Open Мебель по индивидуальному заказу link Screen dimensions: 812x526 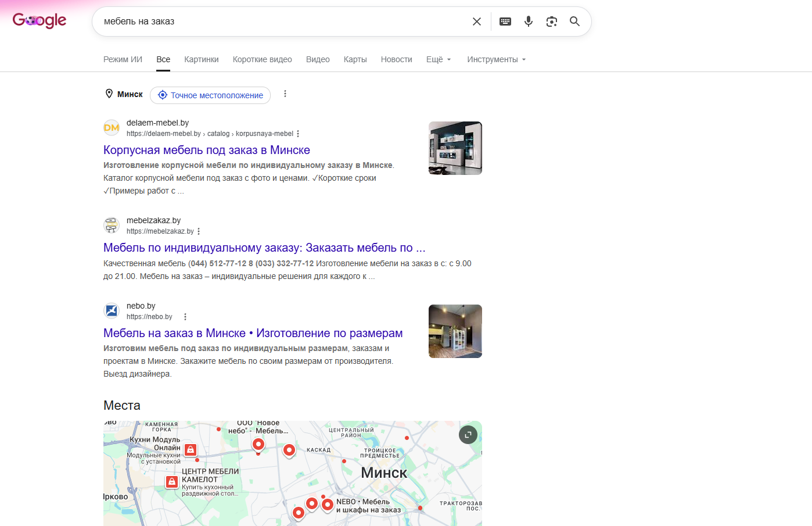click(264, 248)
